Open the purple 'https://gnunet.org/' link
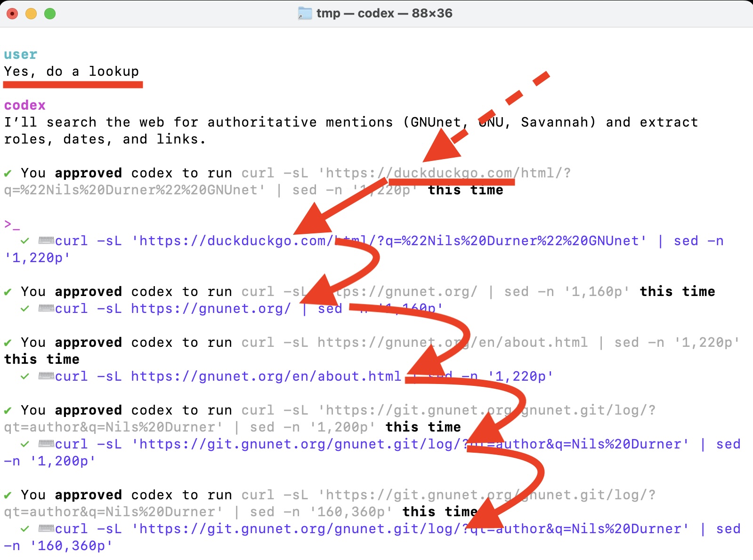The image size is (753, 560). tap(211, 309)
